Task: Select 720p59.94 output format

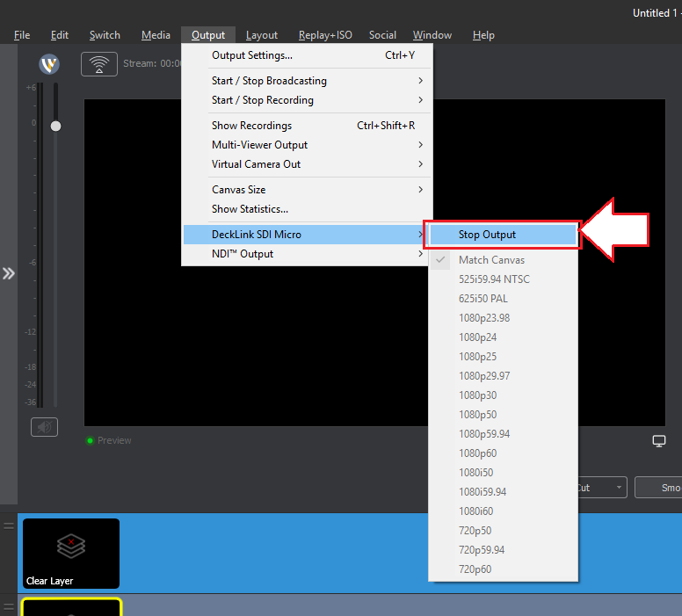Action: tap(503, 550)
